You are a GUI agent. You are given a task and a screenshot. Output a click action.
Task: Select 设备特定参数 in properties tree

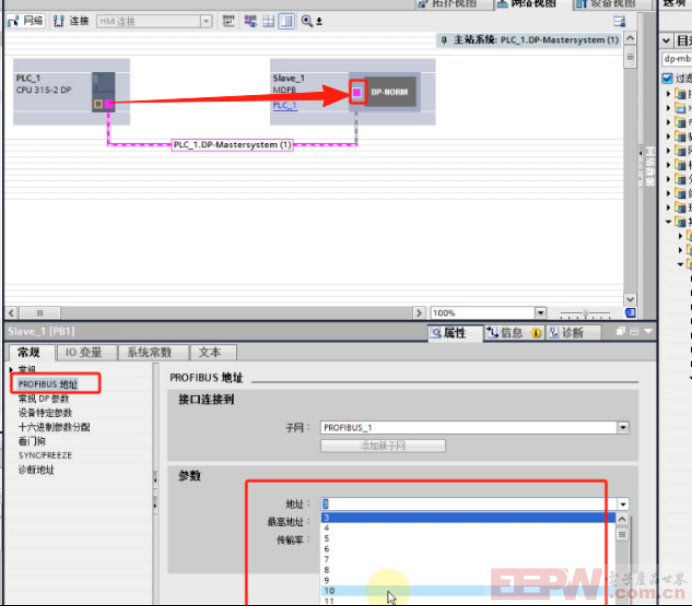tap(45, 413)
